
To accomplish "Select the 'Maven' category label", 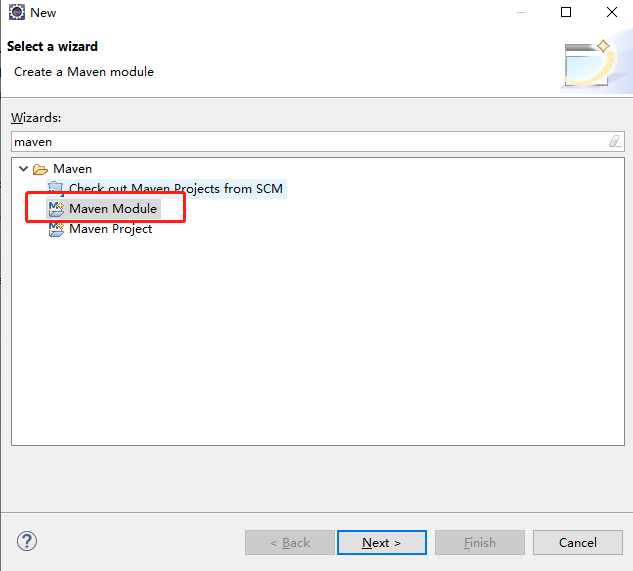I will (x=72, y=169).
